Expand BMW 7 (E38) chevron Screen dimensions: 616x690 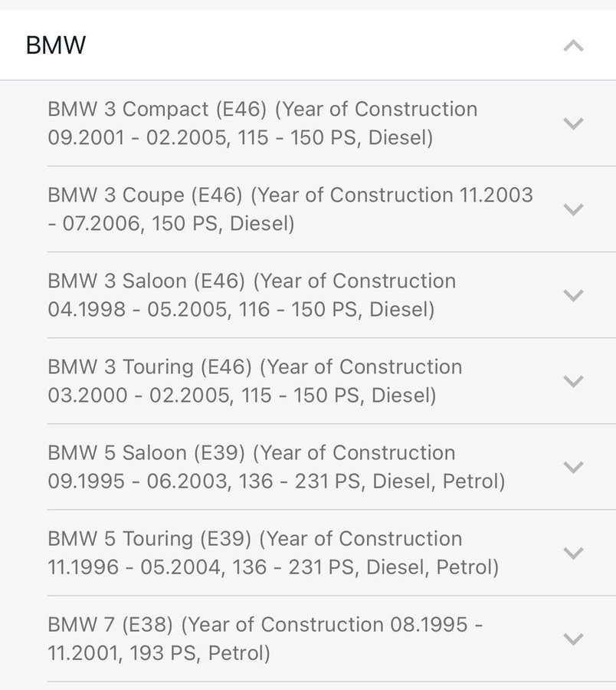[x=573, y=639]
